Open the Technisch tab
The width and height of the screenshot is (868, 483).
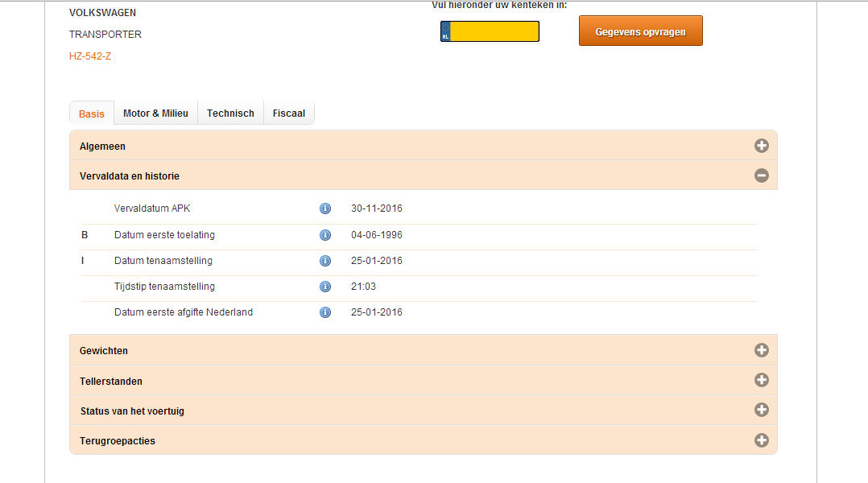(230, 114)
